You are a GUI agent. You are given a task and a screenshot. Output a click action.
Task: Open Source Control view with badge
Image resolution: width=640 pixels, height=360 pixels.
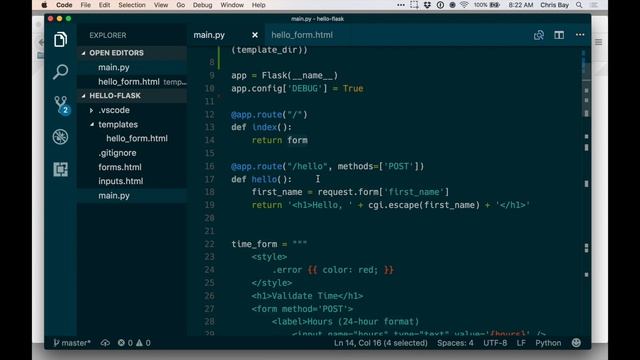tap(61, 104)
